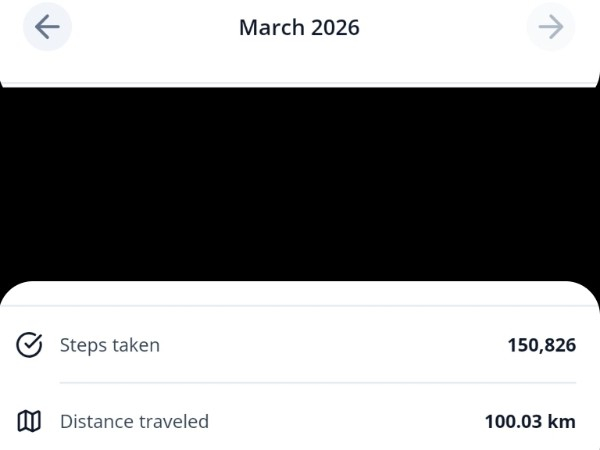Click the 100.03 km distance value

click(x=530, y=422)
